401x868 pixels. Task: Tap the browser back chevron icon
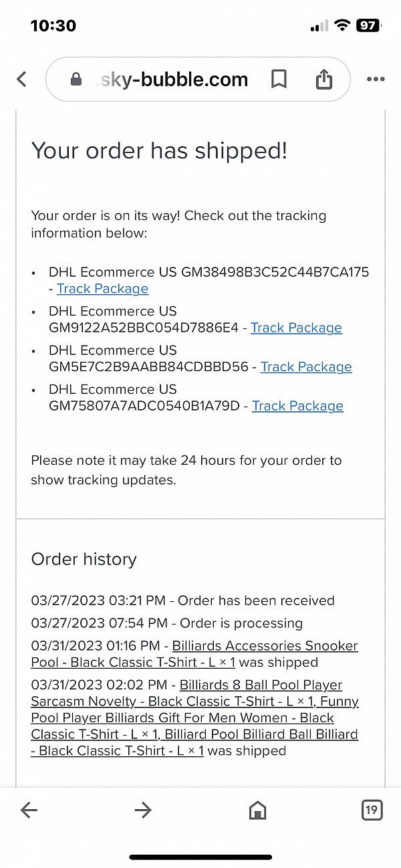click(21, 79)
